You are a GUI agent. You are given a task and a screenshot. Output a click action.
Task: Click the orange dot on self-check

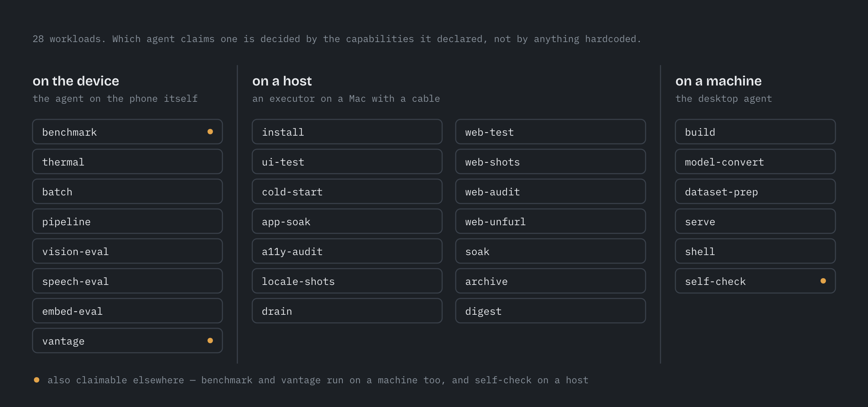click(x=823, y=281)
